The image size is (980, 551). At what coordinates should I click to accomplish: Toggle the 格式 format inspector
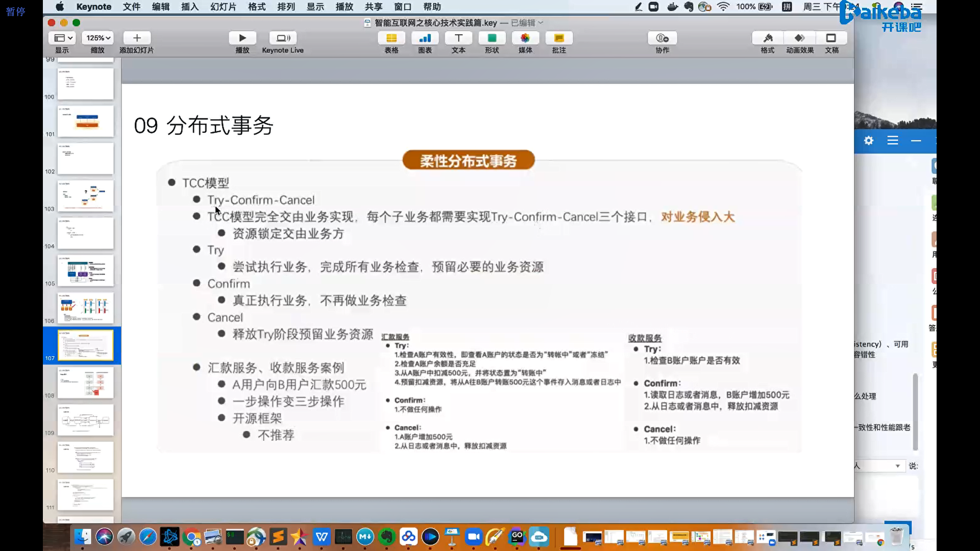(768, 38)
